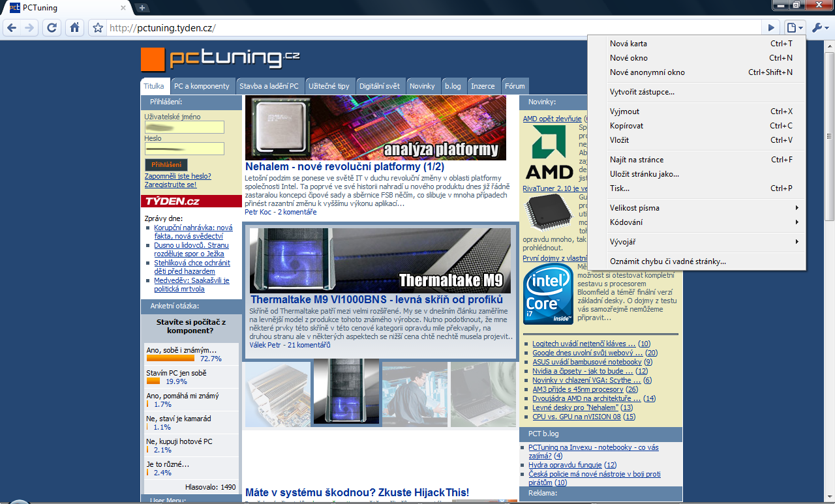Open the page control menu icon

coord(794,27)
